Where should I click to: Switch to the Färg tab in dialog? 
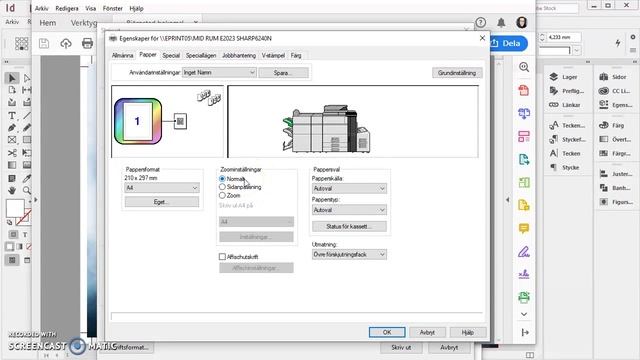296,56
